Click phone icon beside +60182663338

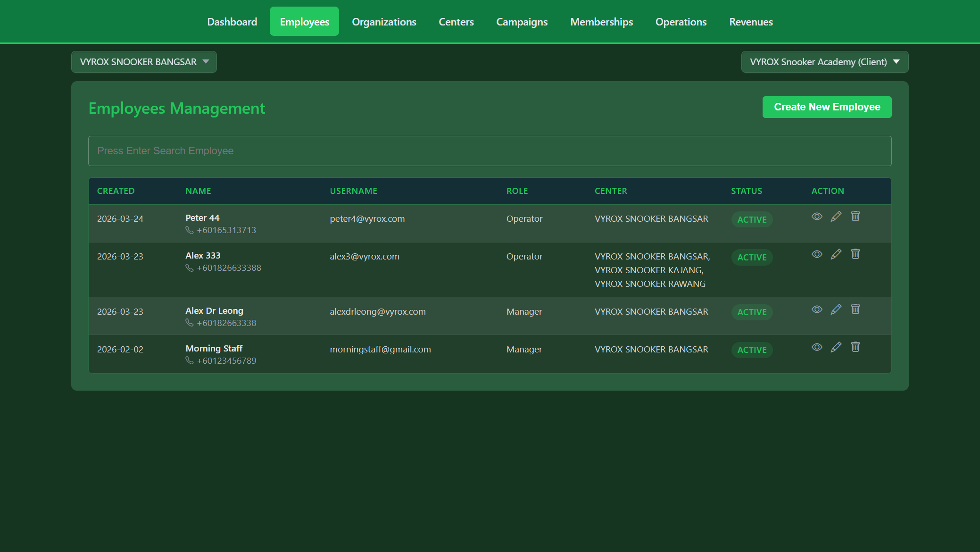[190, 323]
